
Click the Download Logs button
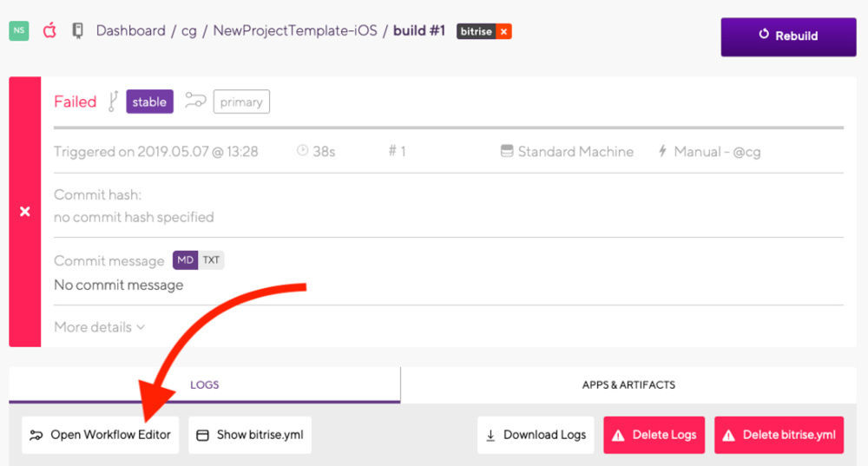(x=536, y=435)
